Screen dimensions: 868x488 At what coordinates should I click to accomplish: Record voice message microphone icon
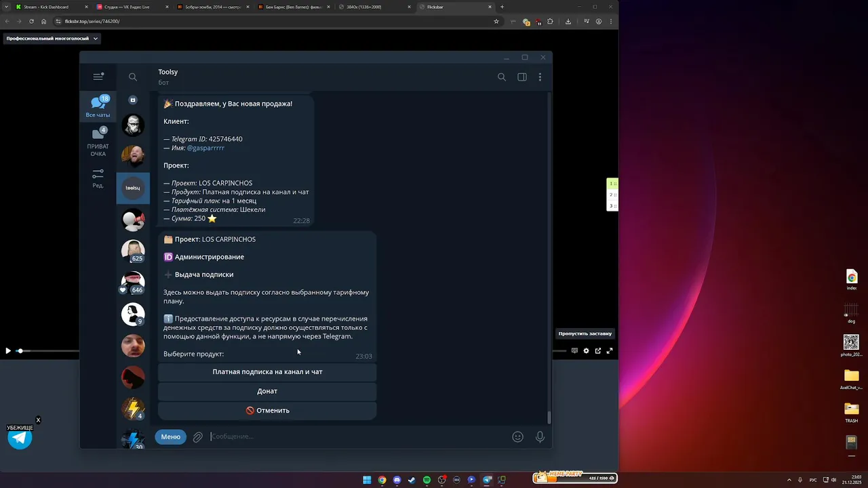tap(540, 437)
